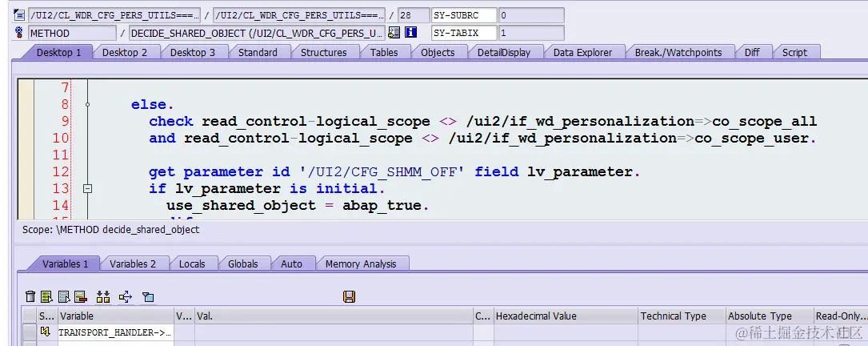Image resolution: width=868 pixels, height=346 pixels.
Task: Switch to Objects tab
Action: [438, 53]
